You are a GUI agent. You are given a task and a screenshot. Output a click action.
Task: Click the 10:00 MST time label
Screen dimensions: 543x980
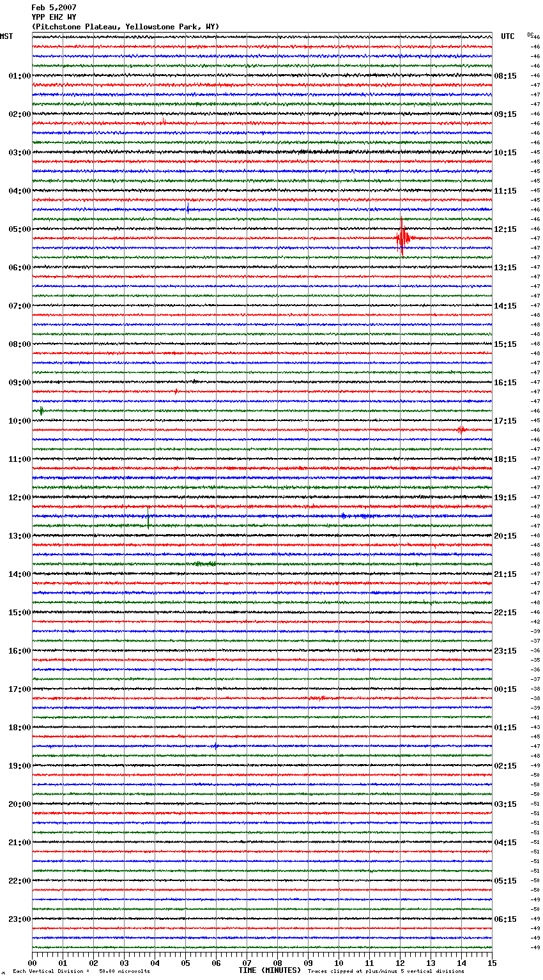pos(20,421)
